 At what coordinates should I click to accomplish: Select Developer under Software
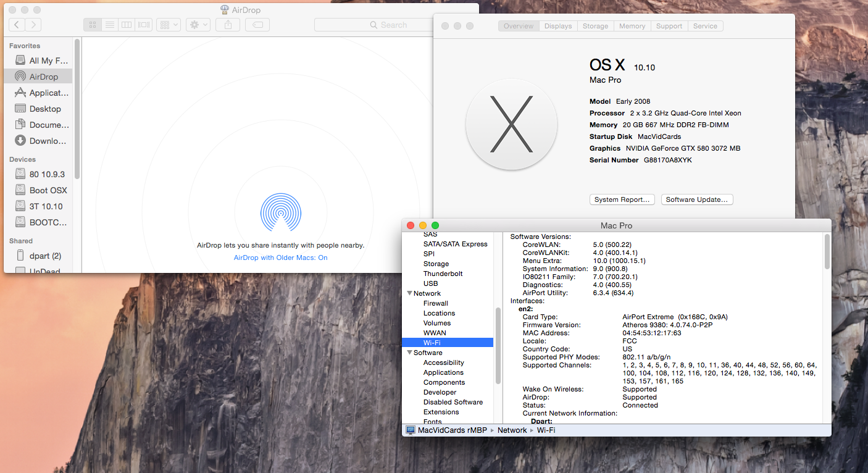[x=440, y=392]
